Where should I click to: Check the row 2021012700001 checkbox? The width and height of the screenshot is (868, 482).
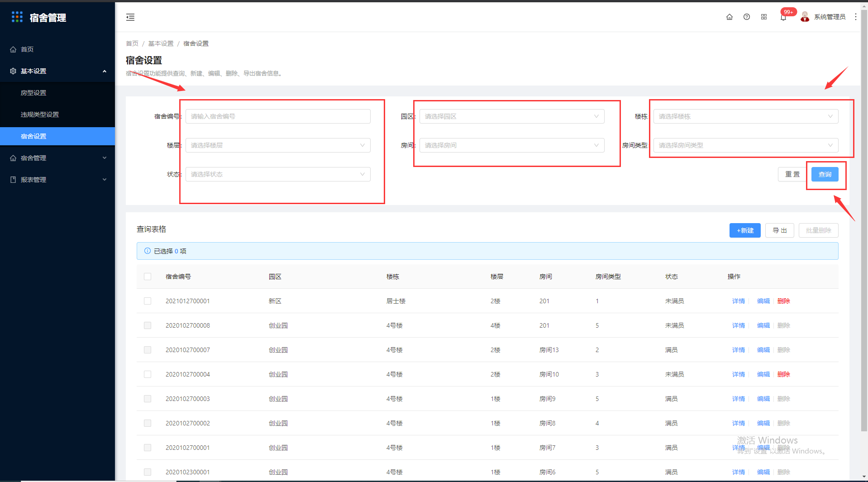(148, 301)
